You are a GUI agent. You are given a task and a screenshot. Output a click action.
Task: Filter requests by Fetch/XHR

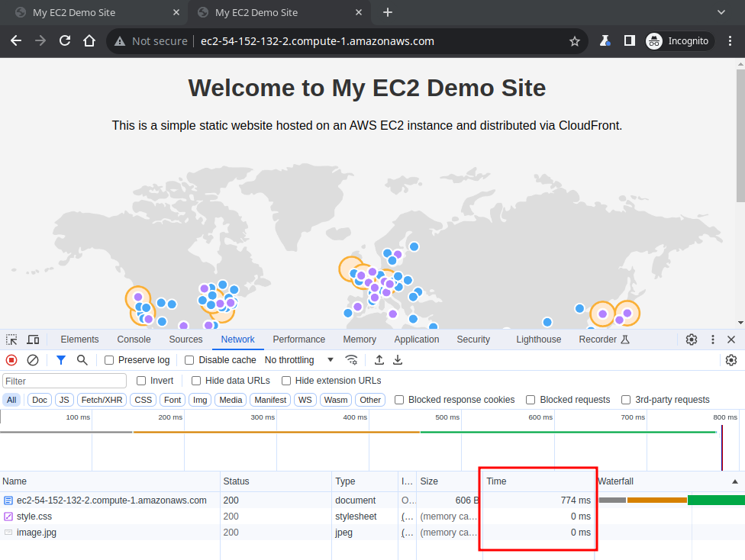coord(102,400)
